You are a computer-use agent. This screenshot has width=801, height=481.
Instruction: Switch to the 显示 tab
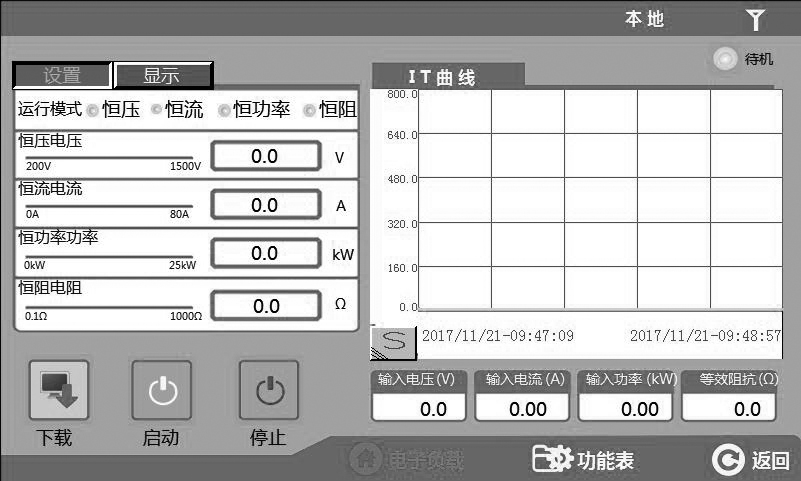[x=162, y=76]
